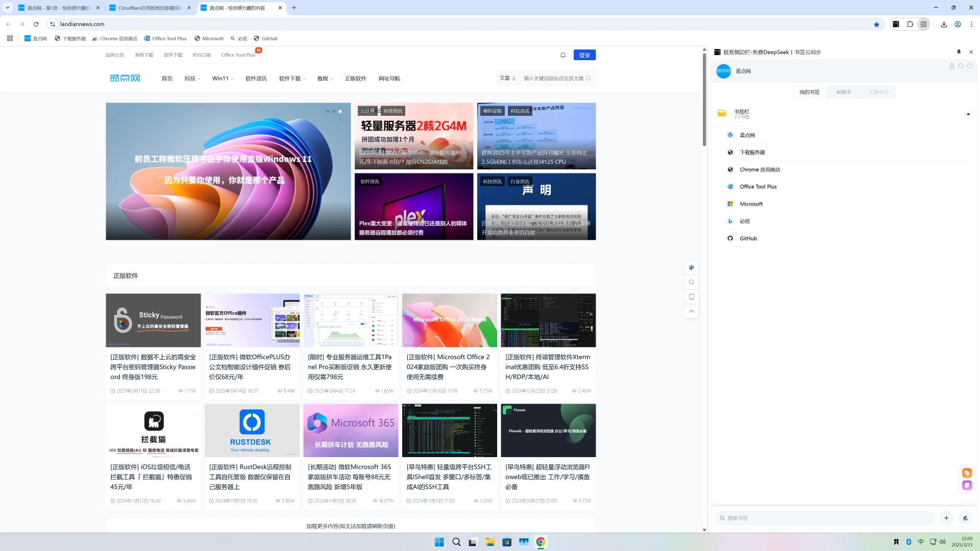Switch to the AI助手 tab

click(844, 92)
